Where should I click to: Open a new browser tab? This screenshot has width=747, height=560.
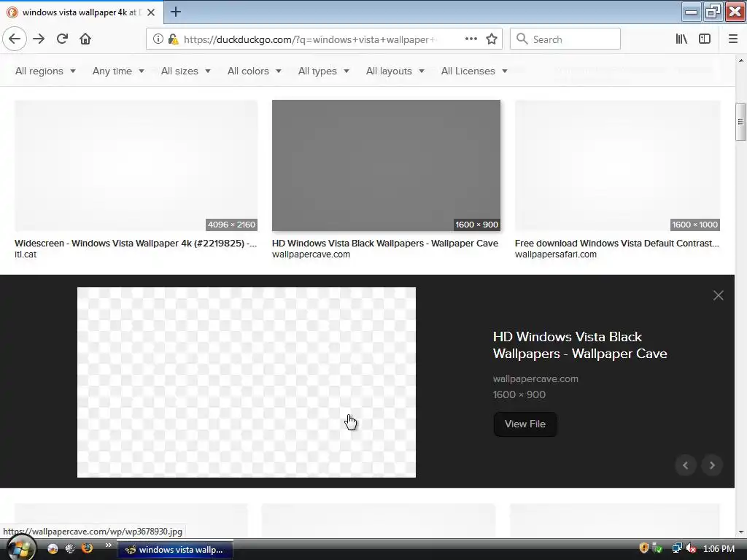point(175,12)
